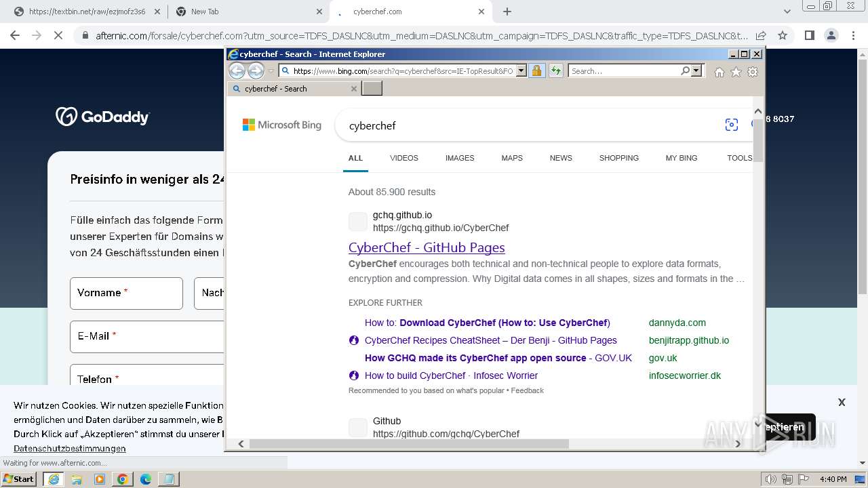Switch to VIDEOS results
Image resolution: width=868 pixels, height=488 pixels.
point(404,158)
